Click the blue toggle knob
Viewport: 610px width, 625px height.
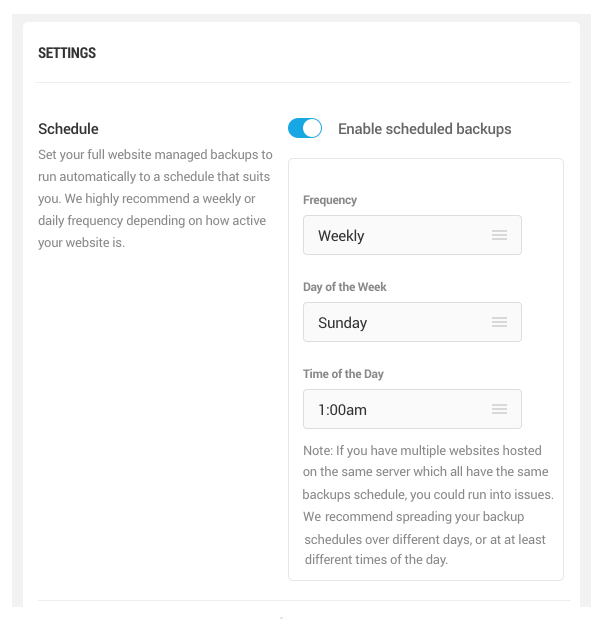tap(312, 128)
